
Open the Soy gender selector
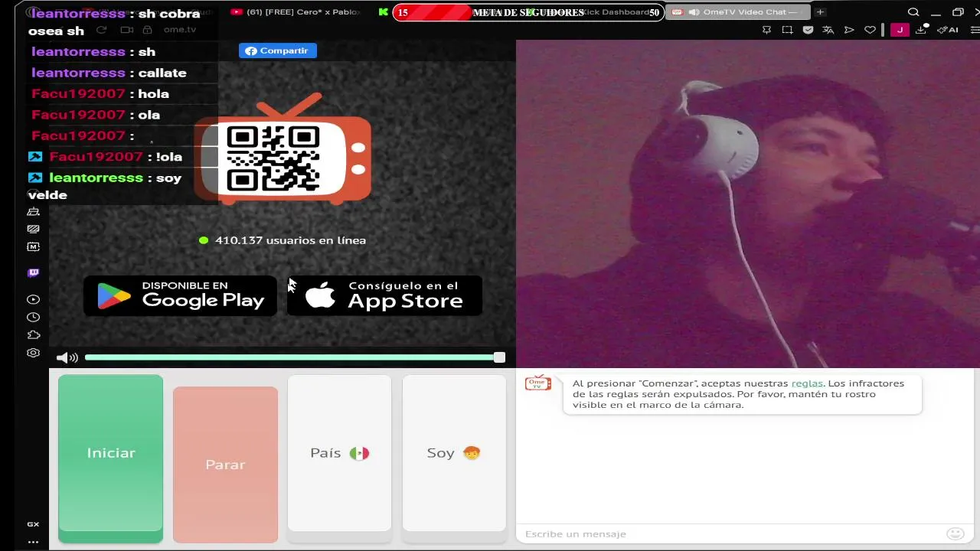(x=454, y=453)
